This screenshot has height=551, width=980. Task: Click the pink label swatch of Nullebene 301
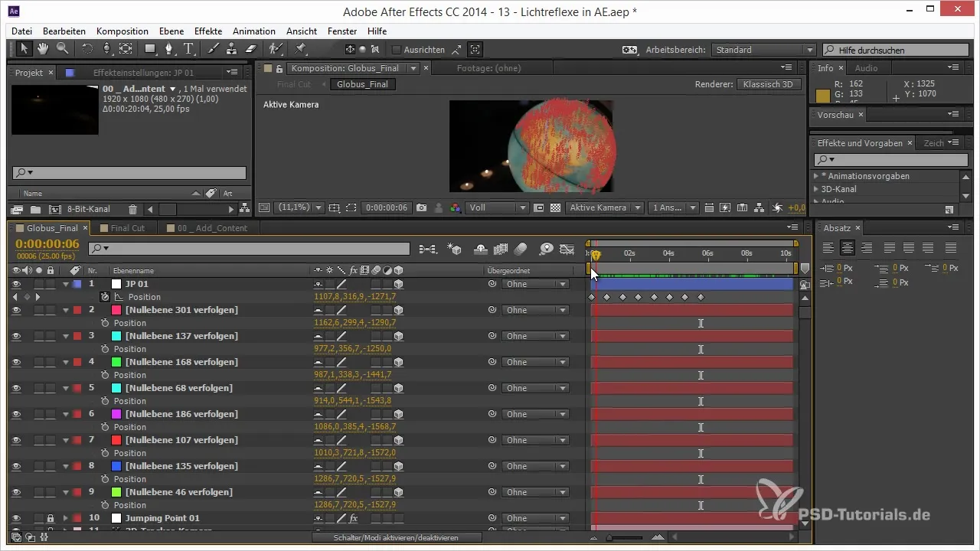[x=116, y=310]
